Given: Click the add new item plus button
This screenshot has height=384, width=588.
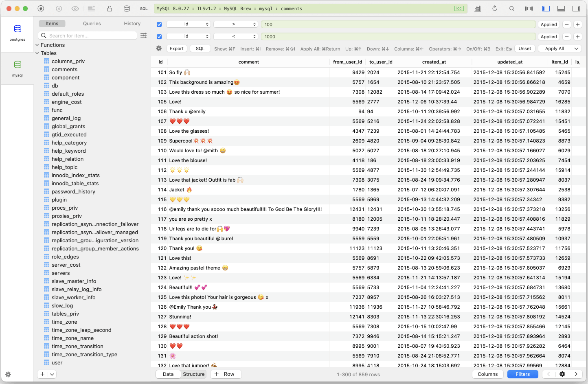Looking at the screenshot, I should [x=42, y=374].
